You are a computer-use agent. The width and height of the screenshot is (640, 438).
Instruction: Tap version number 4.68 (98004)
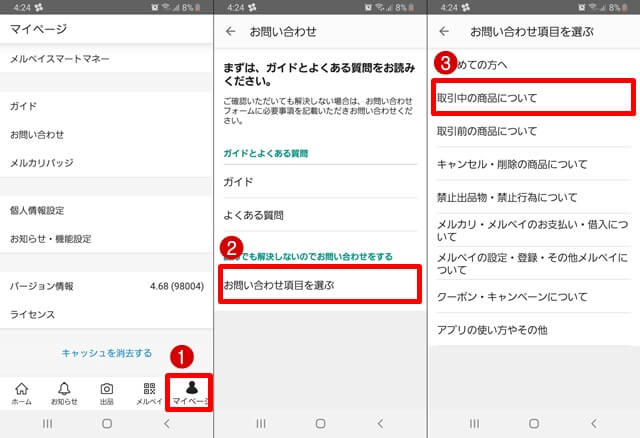click(x=177, y=286)
